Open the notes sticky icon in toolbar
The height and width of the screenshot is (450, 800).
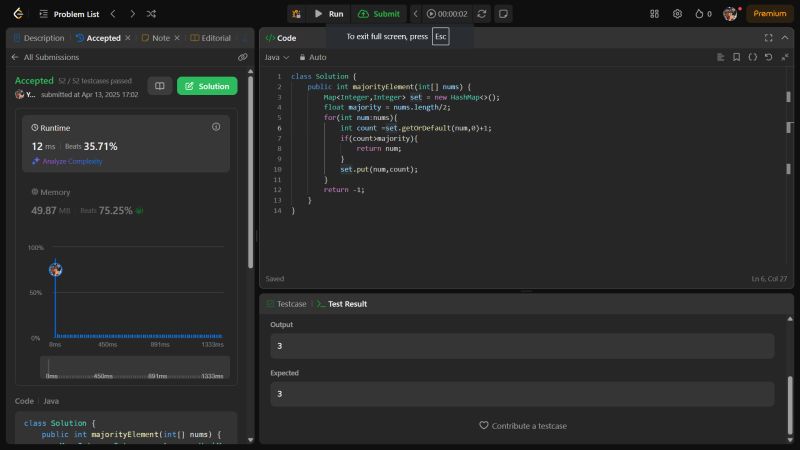pos(503,14)
